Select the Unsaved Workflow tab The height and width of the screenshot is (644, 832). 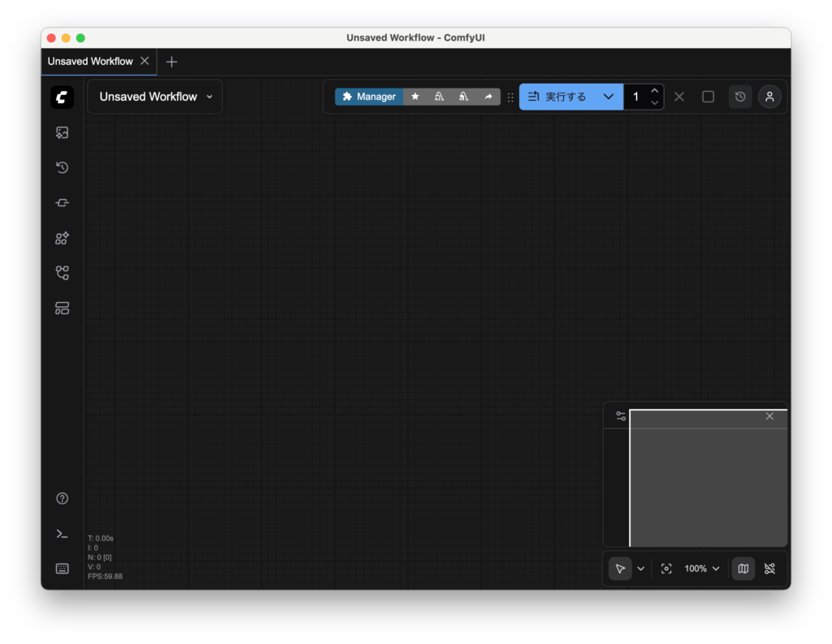[x=89, y=61]
